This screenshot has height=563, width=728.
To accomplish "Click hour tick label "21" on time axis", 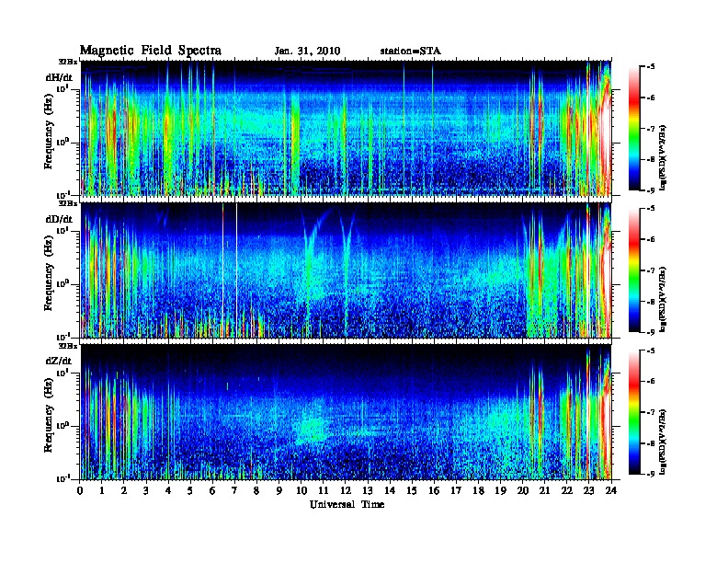I will pos(544,490).
